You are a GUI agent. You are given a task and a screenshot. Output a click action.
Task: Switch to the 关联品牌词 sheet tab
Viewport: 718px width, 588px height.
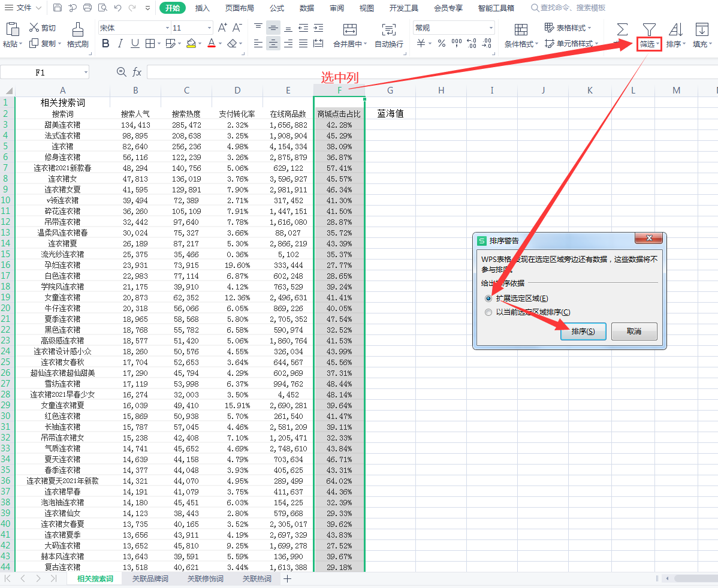pos(150,578)
